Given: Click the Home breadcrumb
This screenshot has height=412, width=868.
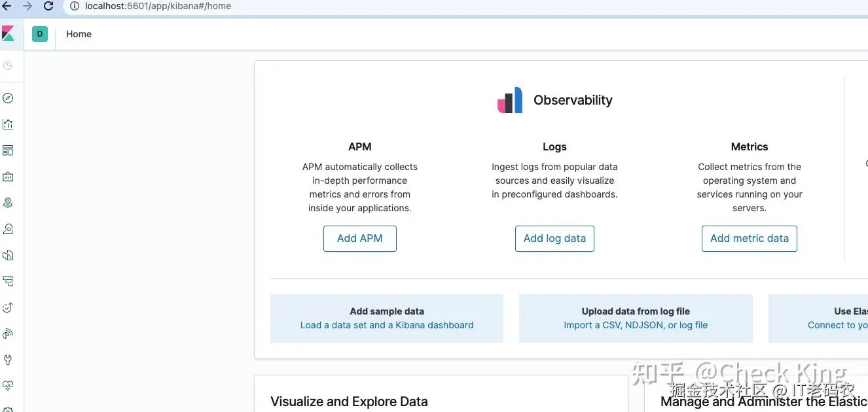Looking at the screenshot, I should [x=79, y=34].
